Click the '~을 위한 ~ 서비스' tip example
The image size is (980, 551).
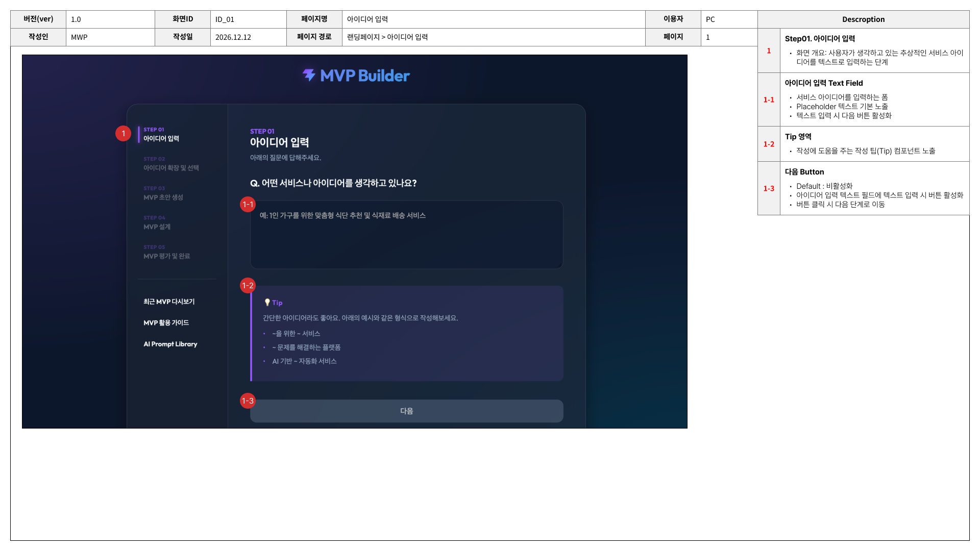(296, 334)
